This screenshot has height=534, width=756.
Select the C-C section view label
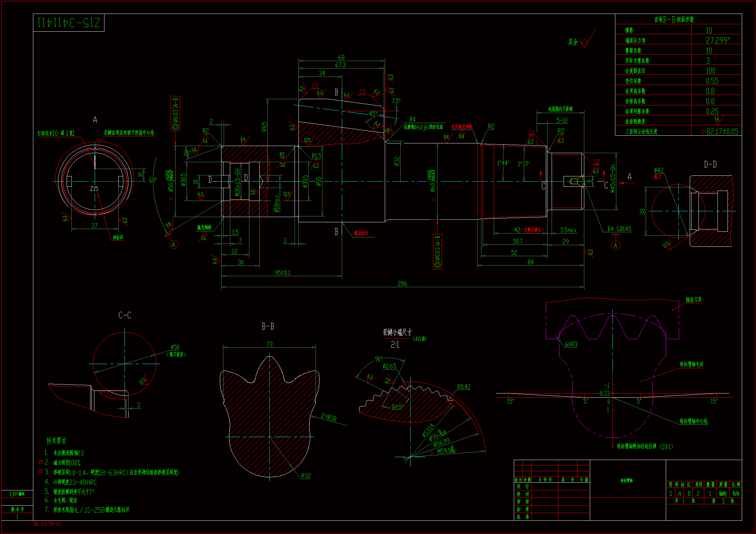(125, 315)
